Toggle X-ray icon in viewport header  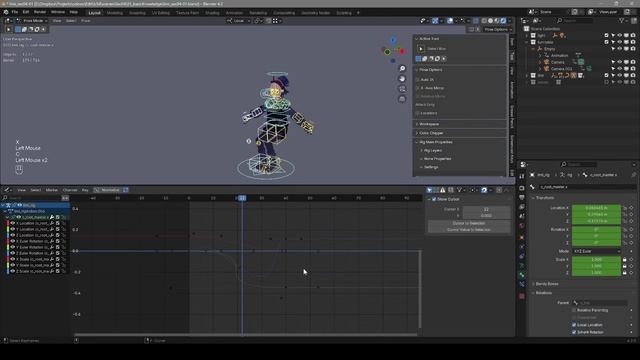coord(476,20)
